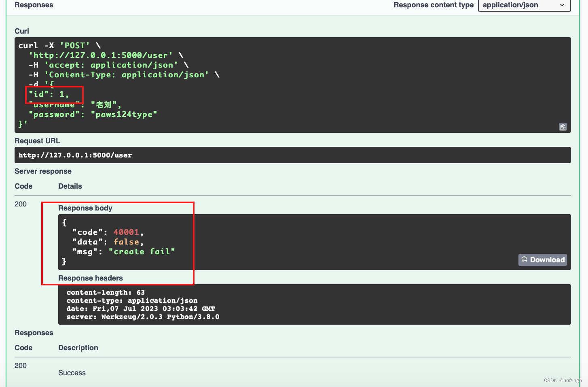588x387 pixels.
Task: Click the Response body label
Action: pos(85,208)
